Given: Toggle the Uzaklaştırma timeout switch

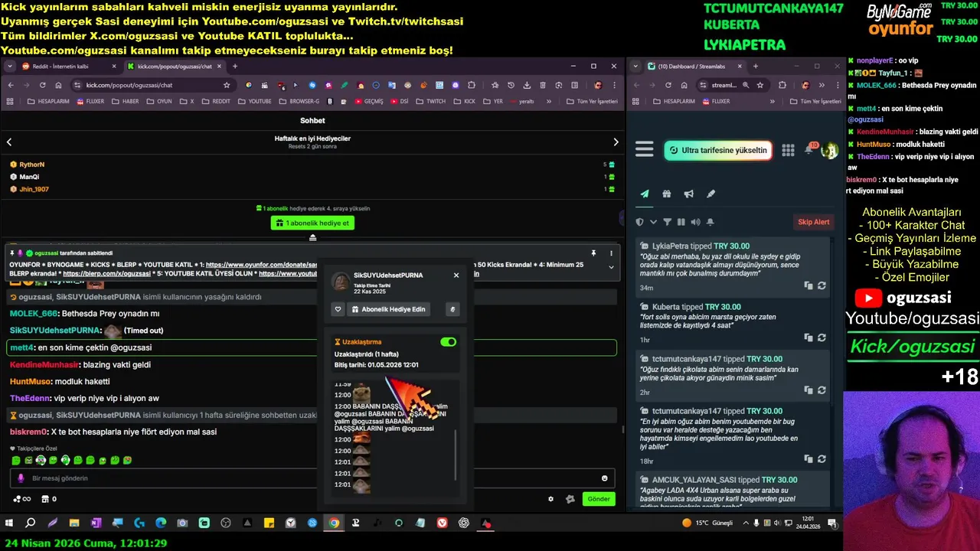Looking at the screenshot, I should [449, 342].
